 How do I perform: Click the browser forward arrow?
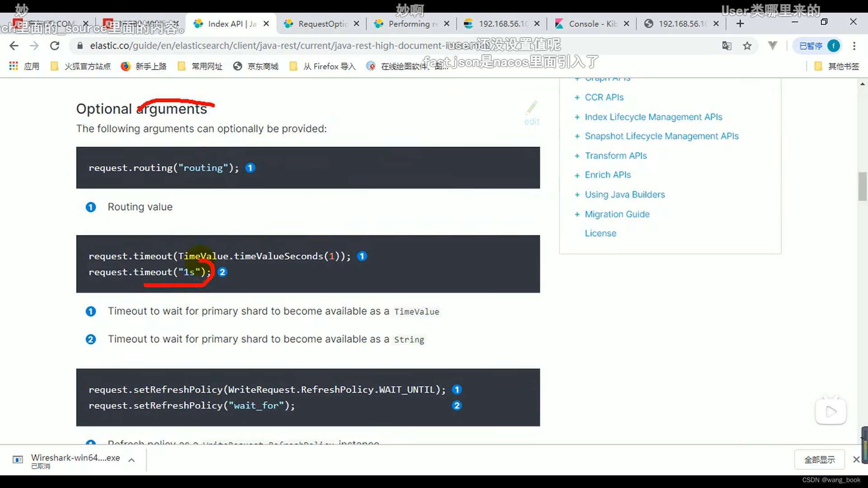(x=34, y=46)
